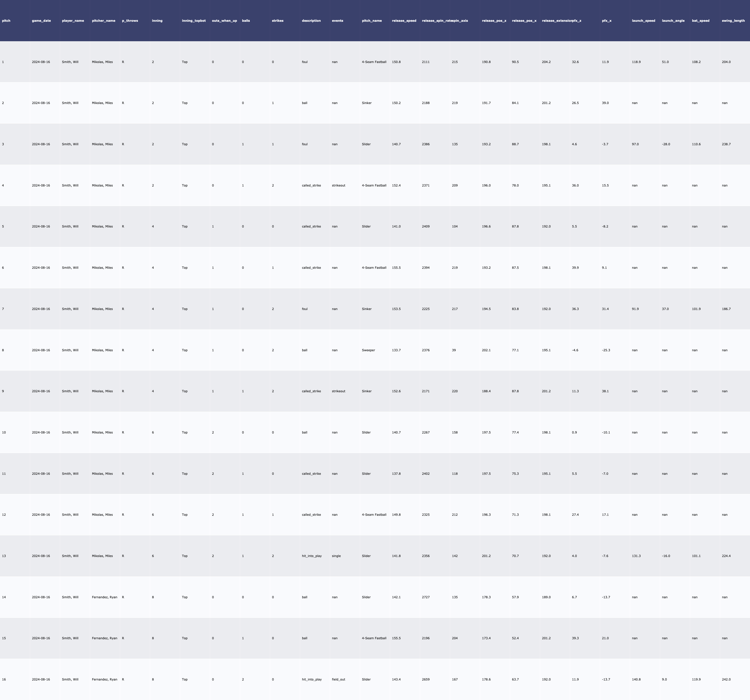The image size is (750, 700).
Task: Select swing length value 238.7
Action: coord(726,144)
